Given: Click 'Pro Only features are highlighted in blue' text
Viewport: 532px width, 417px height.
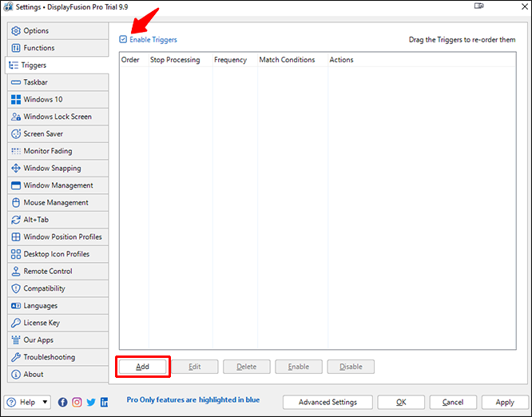Looking at the screenshot, I should coord(193,400).
